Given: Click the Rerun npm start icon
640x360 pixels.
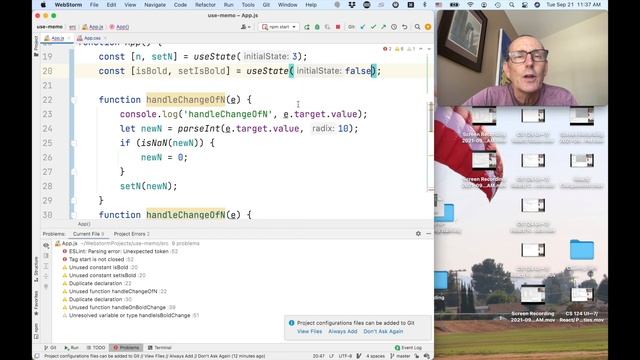Looking at the screenshot, I should click(x=307, y=27).
